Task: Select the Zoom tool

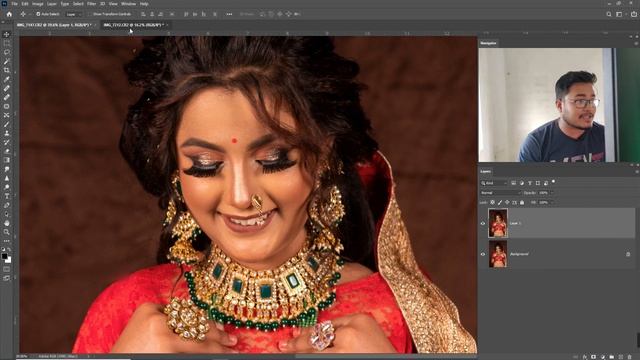Action: pos(7,232)
